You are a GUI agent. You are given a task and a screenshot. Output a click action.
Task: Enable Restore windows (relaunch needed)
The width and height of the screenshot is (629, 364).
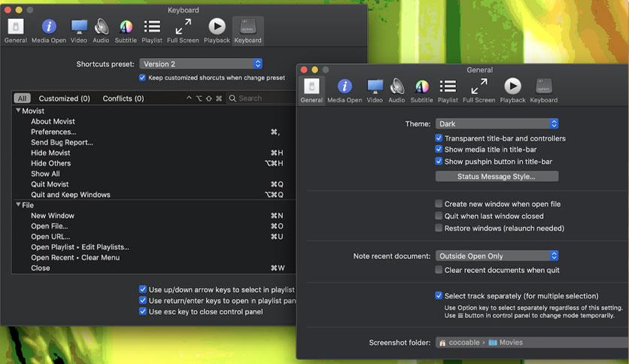[439, 228]
